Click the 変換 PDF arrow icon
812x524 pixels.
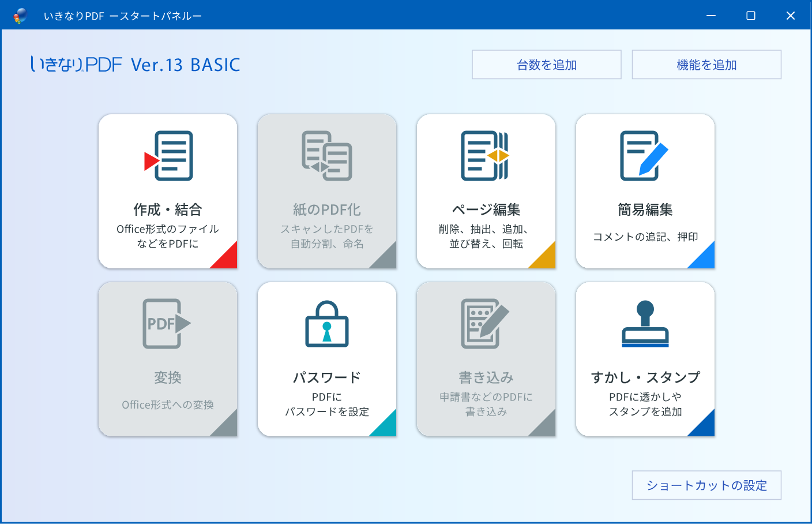167,324
